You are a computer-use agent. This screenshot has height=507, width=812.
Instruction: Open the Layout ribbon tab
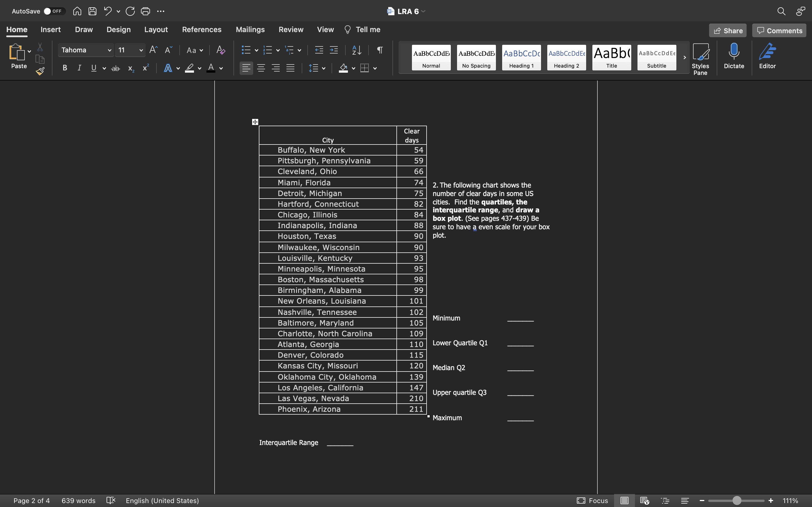click(156, 30)
